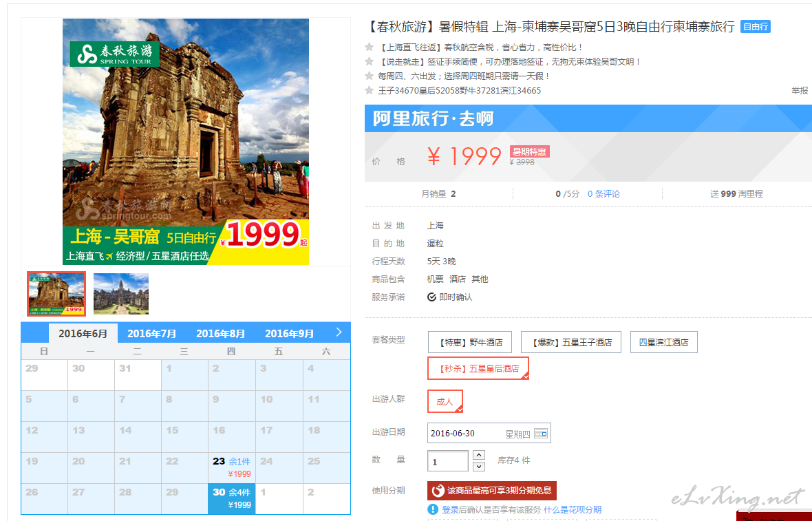Click the 【说走就走】 feature line
The image size is (812, 521).
(510, 62)
